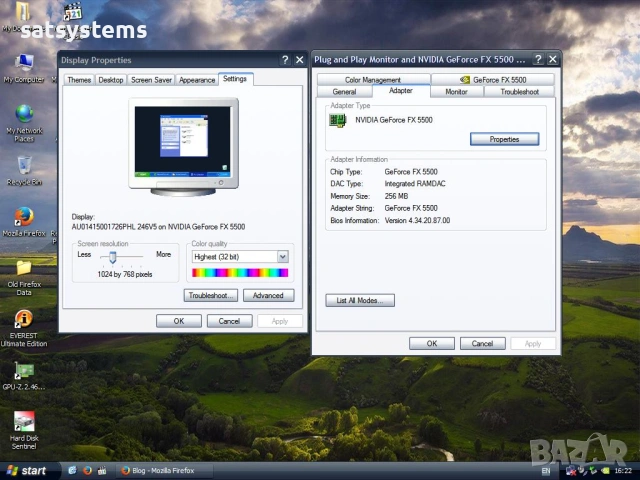This screenshot has width=640, height=480.
Task: Open the adapter dialog Troubleshoot tab
Action: point(520,92)
